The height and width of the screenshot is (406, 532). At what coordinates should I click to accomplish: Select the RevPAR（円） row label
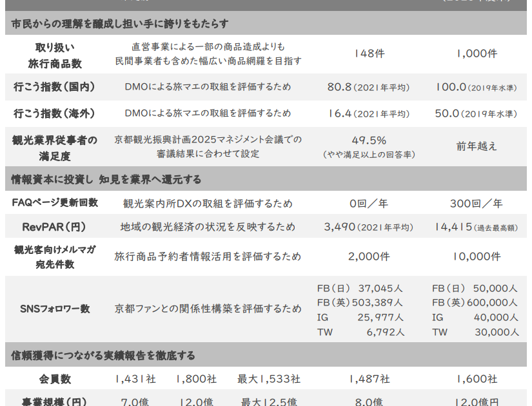pyautogui.click(x=55, y=227)
